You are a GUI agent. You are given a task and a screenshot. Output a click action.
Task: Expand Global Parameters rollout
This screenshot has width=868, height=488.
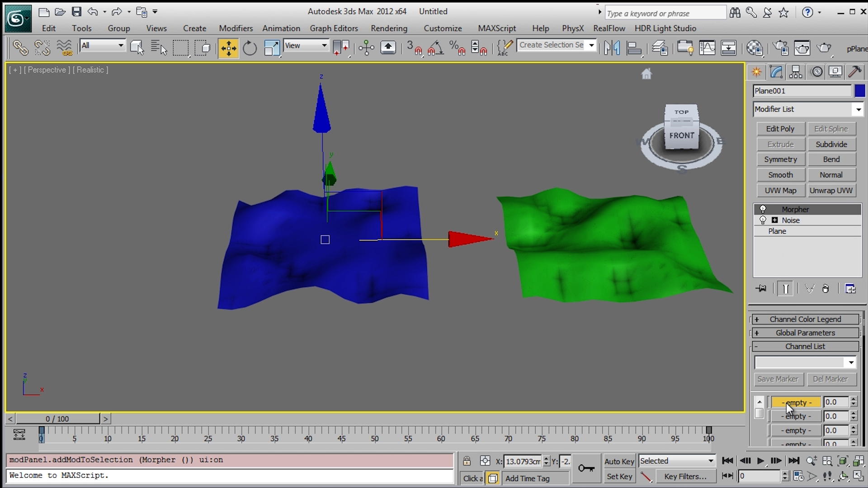(x=805, y=333)
